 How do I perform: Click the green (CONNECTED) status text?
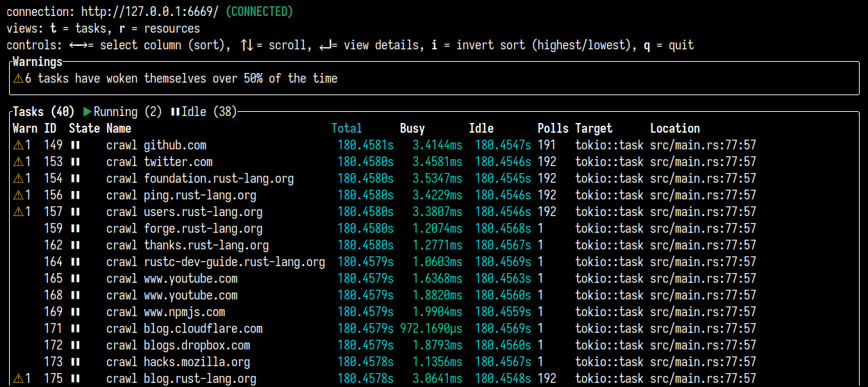tap(259, 12)
